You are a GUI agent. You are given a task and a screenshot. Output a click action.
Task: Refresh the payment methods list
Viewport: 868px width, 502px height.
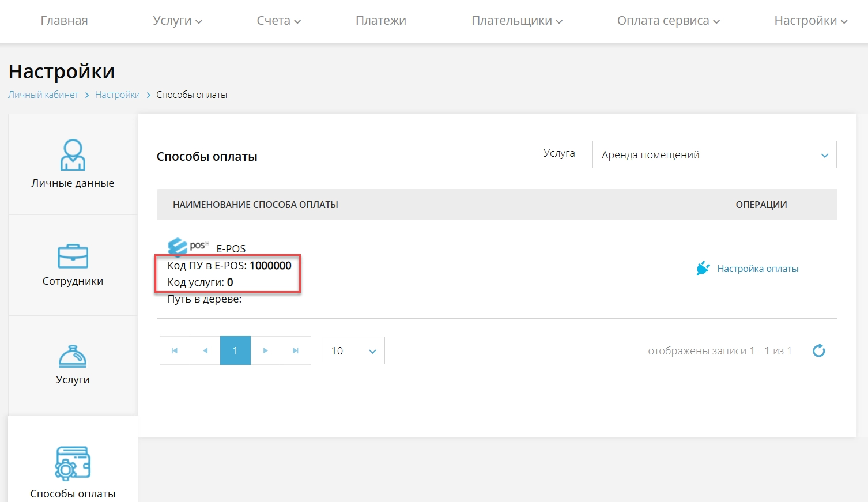[818, 350]
